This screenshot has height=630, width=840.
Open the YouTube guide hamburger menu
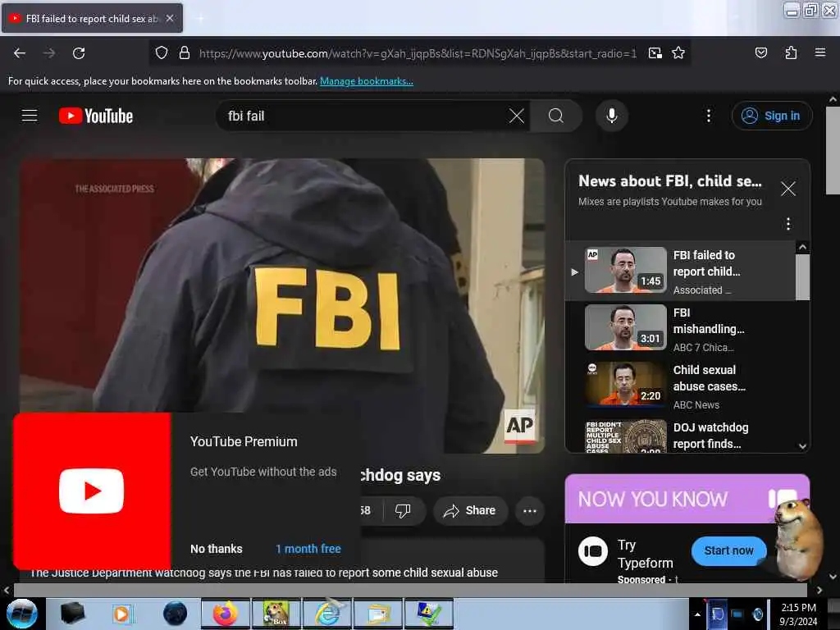point(30,116)
